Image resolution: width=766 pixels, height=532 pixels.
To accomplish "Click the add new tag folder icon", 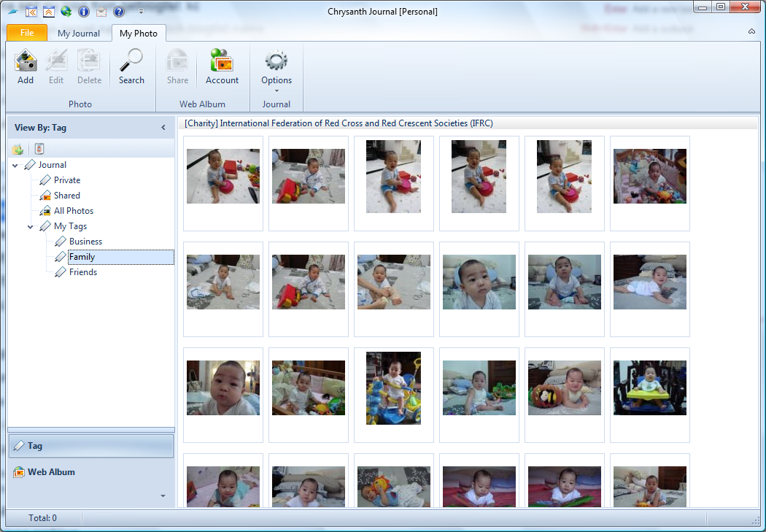I will (x=18, y=150).
